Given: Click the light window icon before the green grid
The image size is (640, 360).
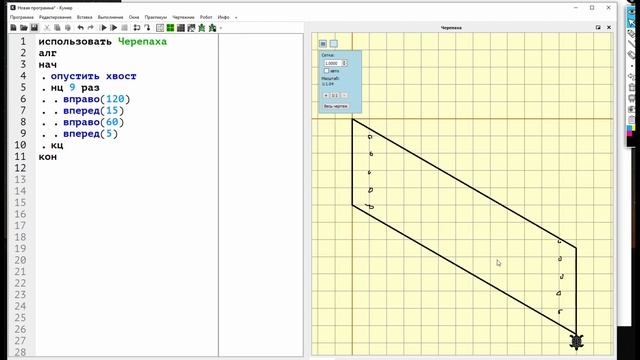Looking at the screenshot, I should 160,28.
